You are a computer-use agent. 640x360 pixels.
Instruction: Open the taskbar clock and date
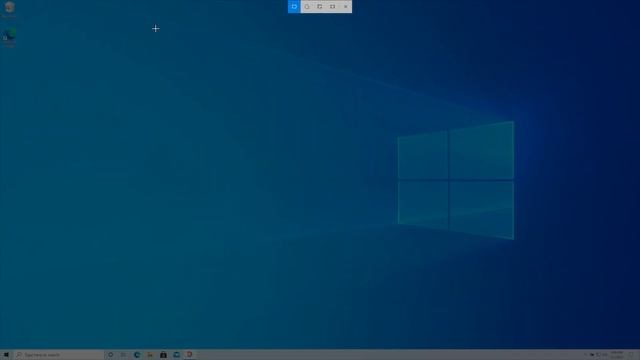617,355
